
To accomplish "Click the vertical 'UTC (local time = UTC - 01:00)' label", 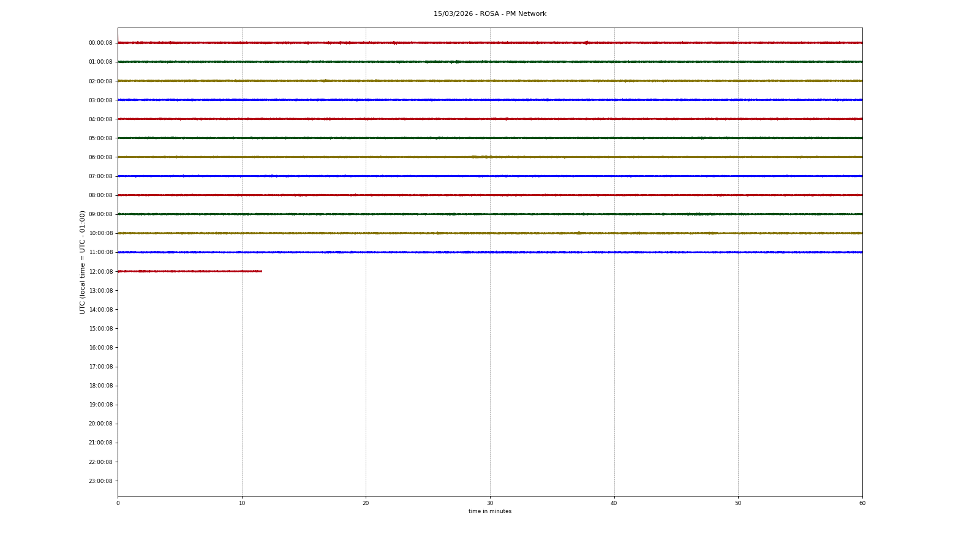I will 83,262.
